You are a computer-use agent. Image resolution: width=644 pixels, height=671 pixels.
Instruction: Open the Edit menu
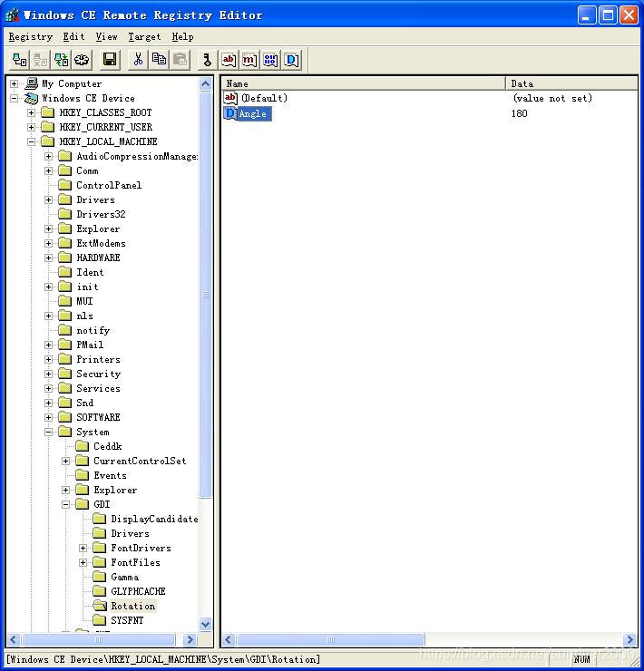coord(73,37)
